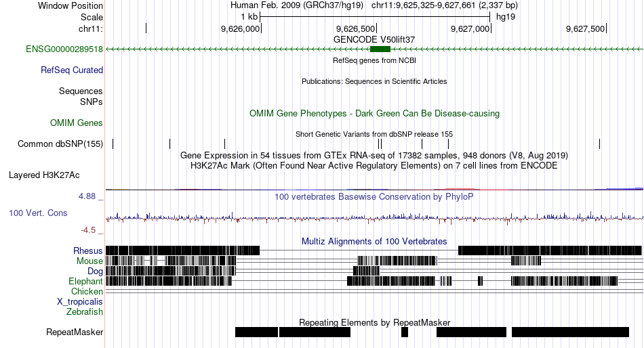Click the Rhesus alignment block on the right
This screenshot has height=348, width=644.
pyautogui.click(x=550, y=251)
